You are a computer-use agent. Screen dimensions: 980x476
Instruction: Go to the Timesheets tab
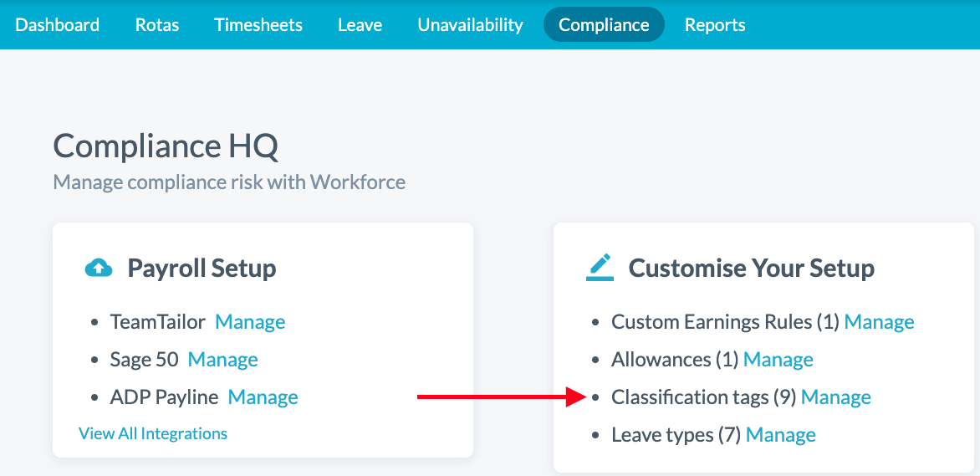click(x=258, y=25)
